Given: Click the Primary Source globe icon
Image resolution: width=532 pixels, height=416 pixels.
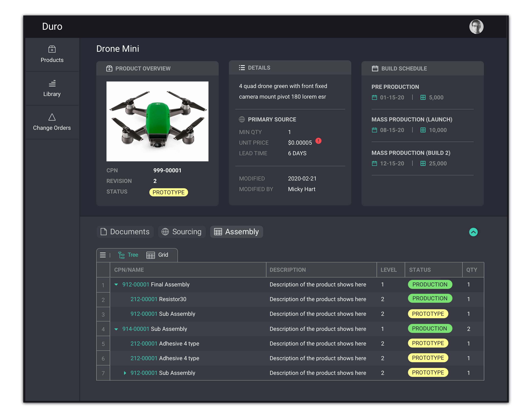Looking at the screenshot, I should click(242, 119).
